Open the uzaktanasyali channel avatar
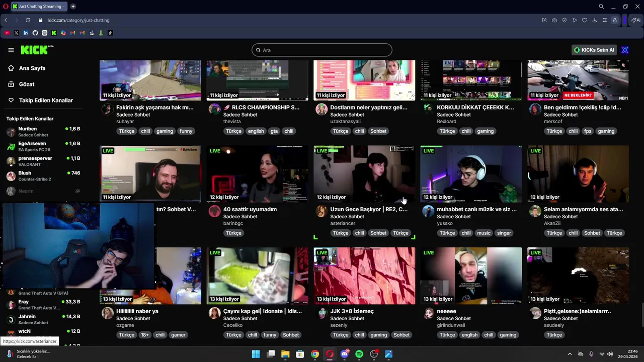This screenshot has width=644, height=362. [321, 110]
